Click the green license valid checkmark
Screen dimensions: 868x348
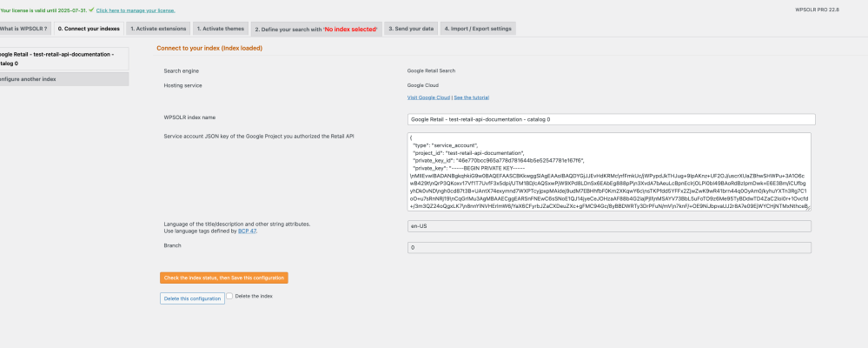pos(90,10)
